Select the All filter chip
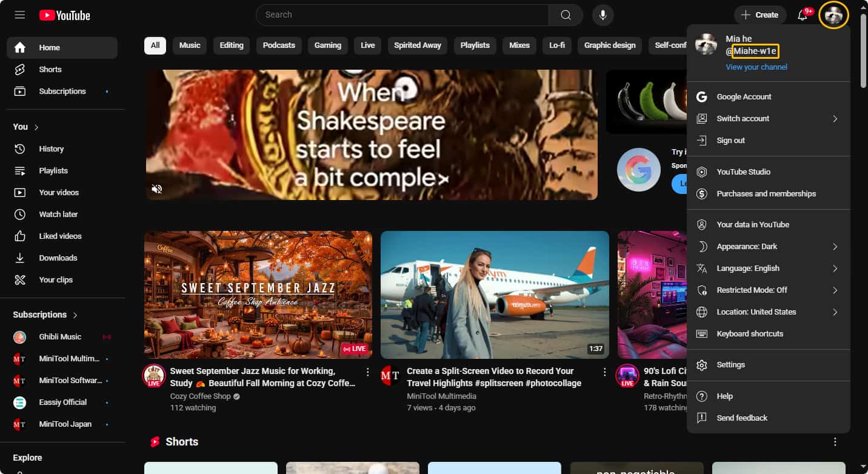Viewport: 868px width, 474px height. tap(155, 45)
